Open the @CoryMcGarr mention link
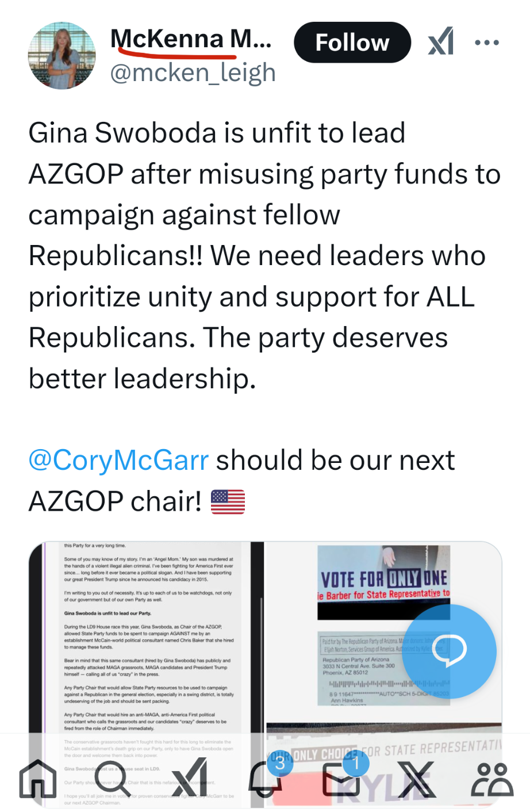The height and width of the screenshot is (812, 530). 118,460
